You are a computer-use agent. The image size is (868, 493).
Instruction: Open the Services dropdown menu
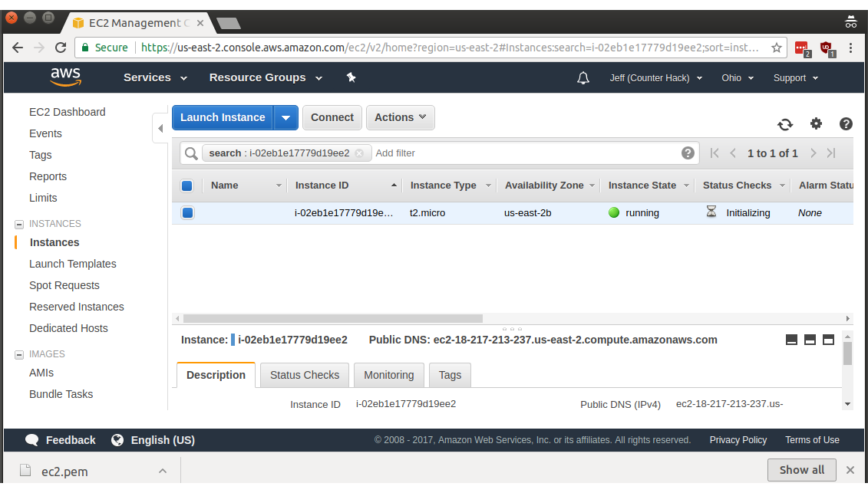[x=156, y=78]
